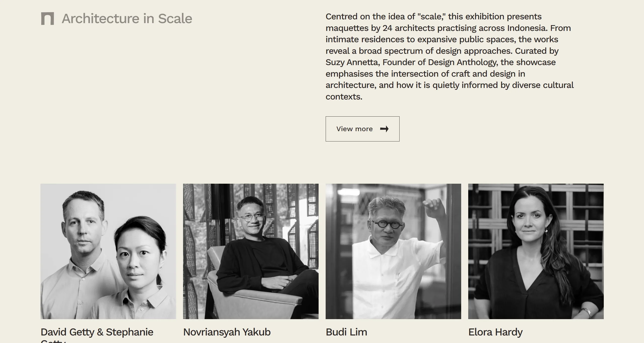Click the Novriansyah Yakub name label

[x=227, y=332]
